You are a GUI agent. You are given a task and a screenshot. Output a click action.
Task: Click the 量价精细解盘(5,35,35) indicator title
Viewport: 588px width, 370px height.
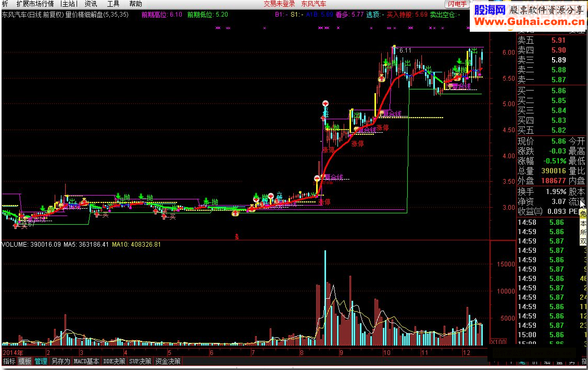97,15
